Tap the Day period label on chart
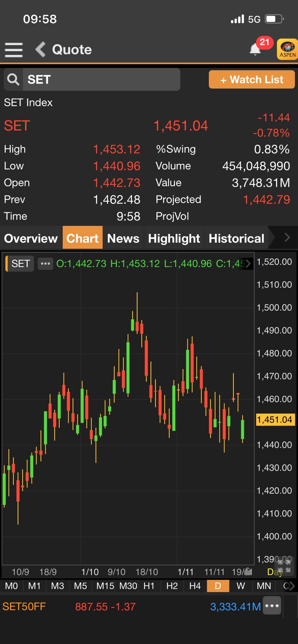 (275, 572)
